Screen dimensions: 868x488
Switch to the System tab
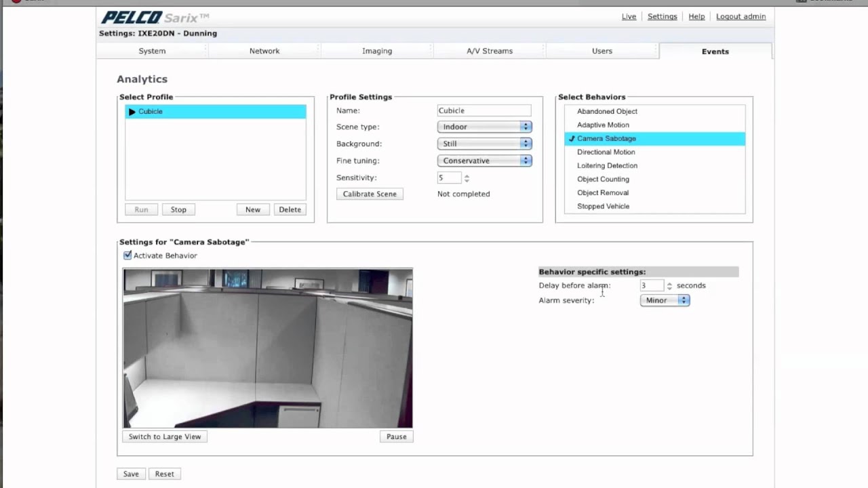[x=152, y=51]
